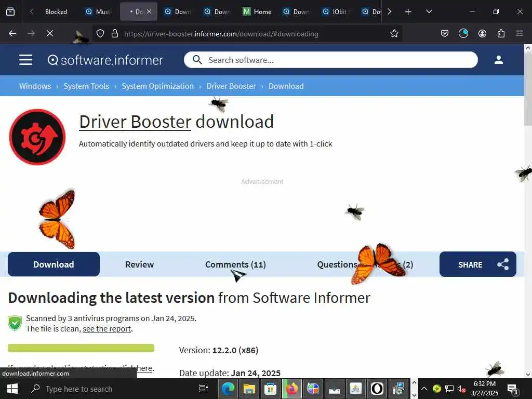Open the Questions tab
The height and width of the screenshot is (399, 532).
[x=365, y=264]
